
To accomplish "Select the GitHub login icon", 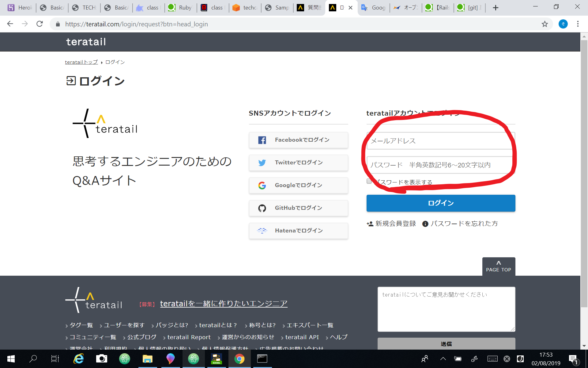I will point(262,208).
